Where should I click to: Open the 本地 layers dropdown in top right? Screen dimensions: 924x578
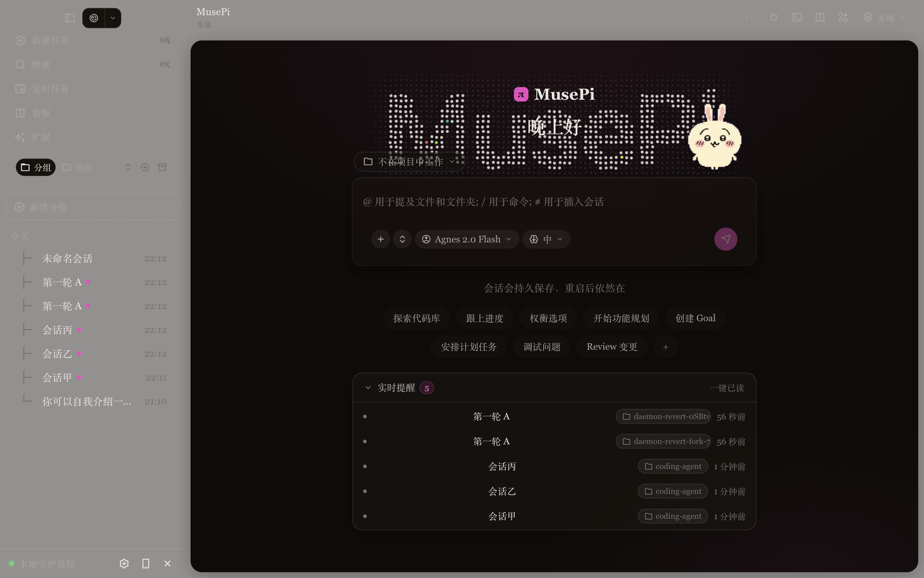[884, 18]
